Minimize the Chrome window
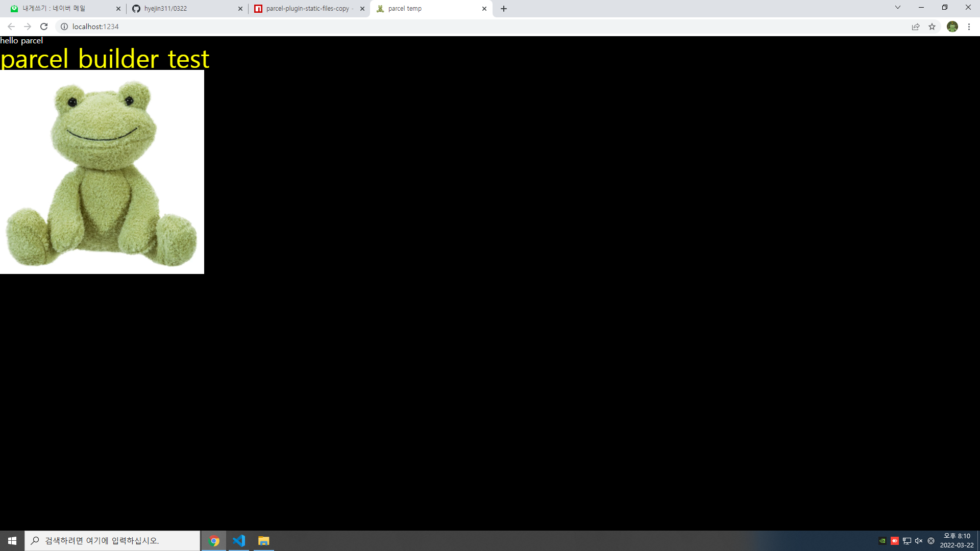 tap(921, 7)
